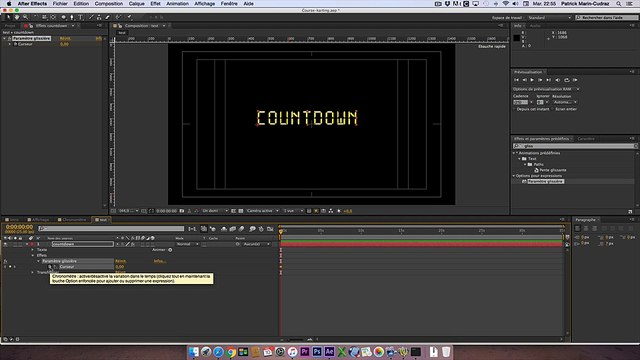Select the Hand tool
Image resolution: width=640 pixels, height=360 pixels.
pos(17,17)
